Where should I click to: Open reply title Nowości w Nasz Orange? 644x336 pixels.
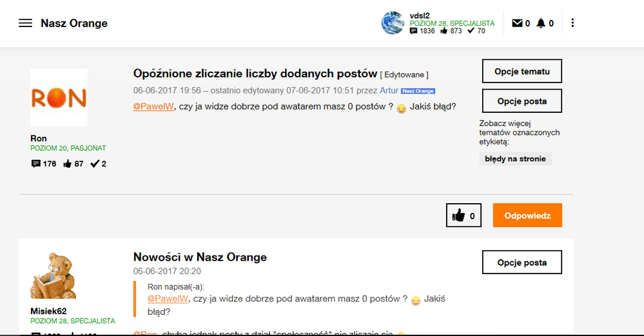pos(200,257)
